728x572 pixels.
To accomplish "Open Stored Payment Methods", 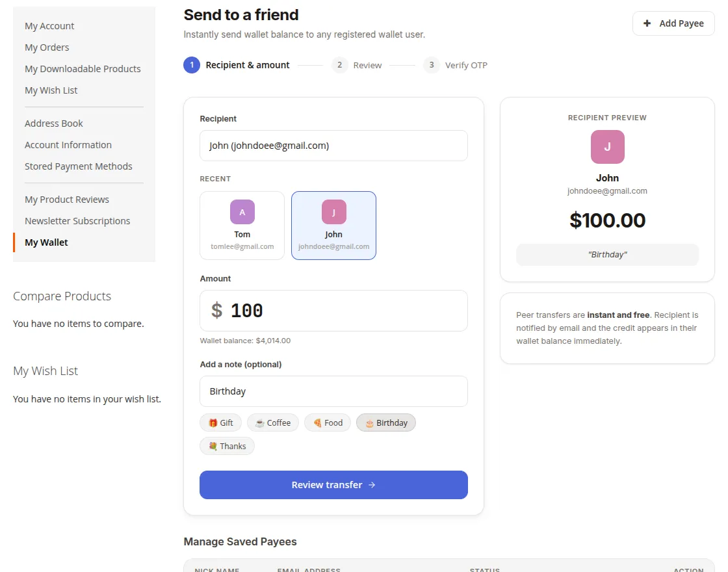I will [x=79, y=166].
